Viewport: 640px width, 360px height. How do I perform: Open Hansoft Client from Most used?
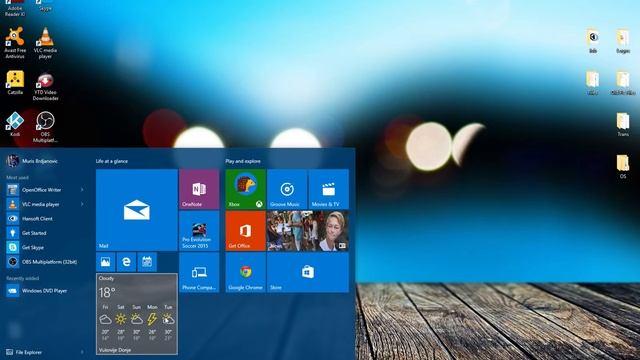[x=46, y=219]
